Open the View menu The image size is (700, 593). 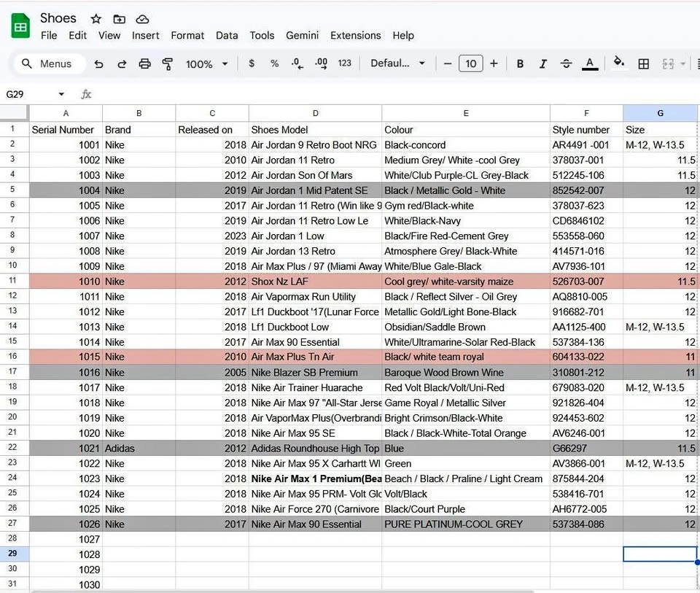pos(109,35)
